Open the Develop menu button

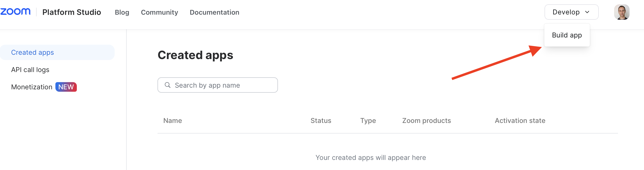(571, 12)
